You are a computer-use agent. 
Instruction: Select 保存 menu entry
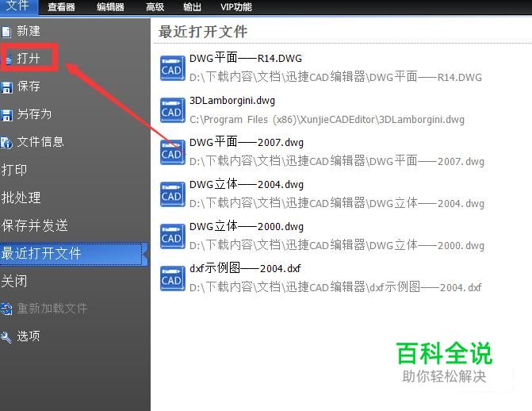[x=29, y=86]
